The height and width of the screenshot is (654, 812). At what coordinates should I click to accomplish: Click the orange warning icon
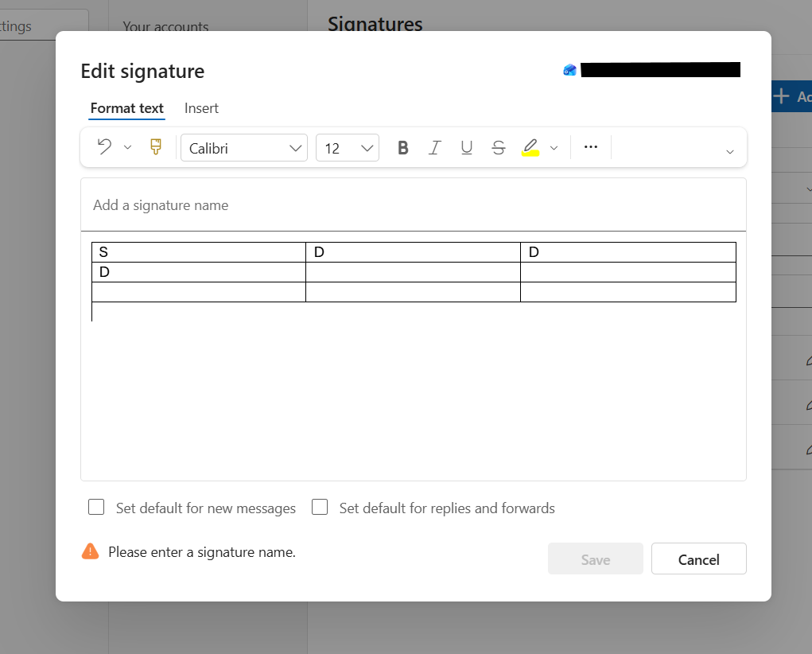[90, 551]
